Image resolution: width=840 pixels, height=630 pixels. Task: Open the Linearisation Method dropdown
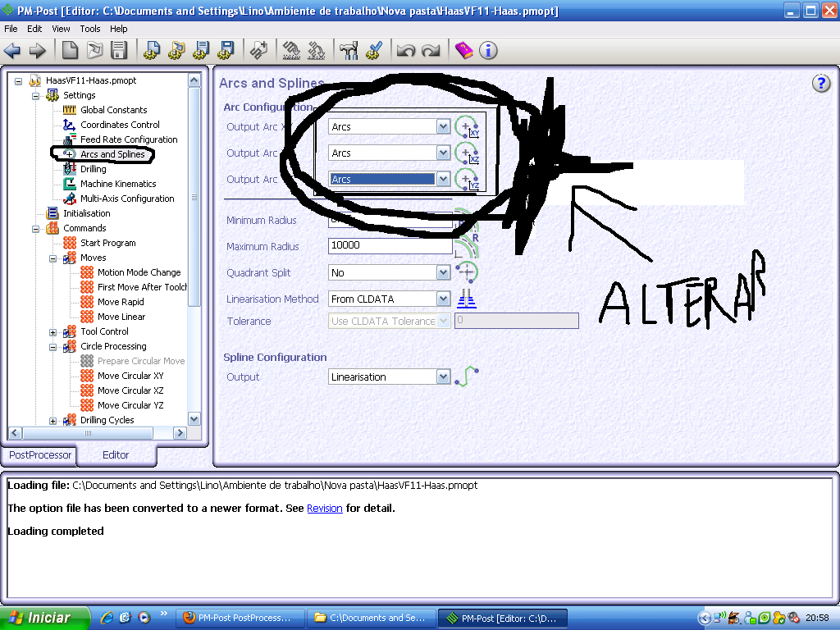[x=442, y=299]
